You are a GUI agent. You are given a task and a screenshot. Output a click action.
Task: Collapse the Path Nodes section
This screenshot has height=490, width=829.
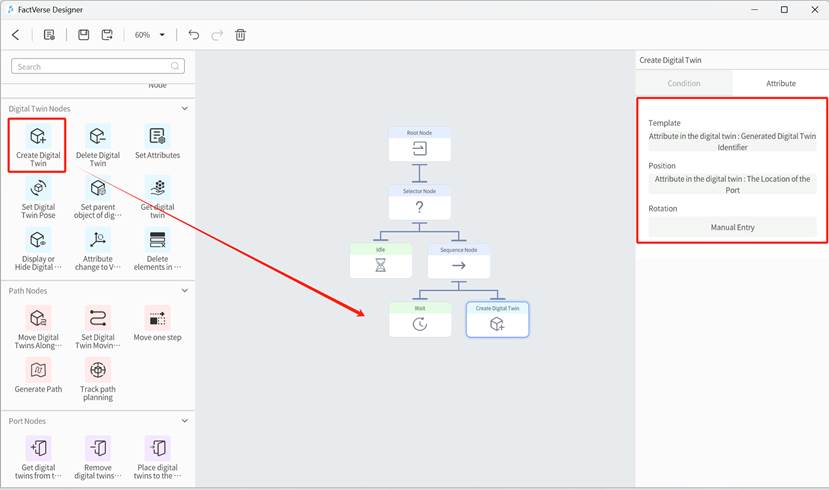184,291
